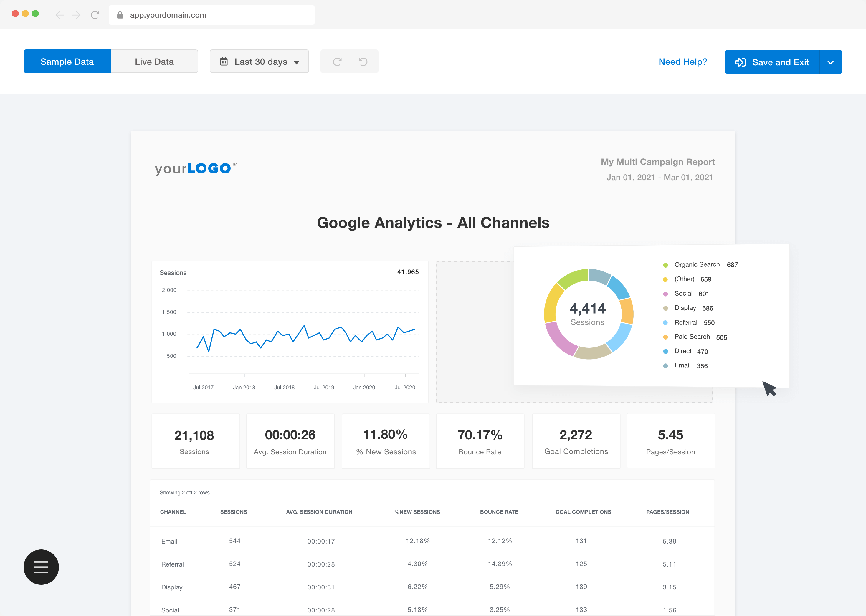Screen dimensions: 866x616
Task: Switch to Live Data mode
Action: coord(154,62)
